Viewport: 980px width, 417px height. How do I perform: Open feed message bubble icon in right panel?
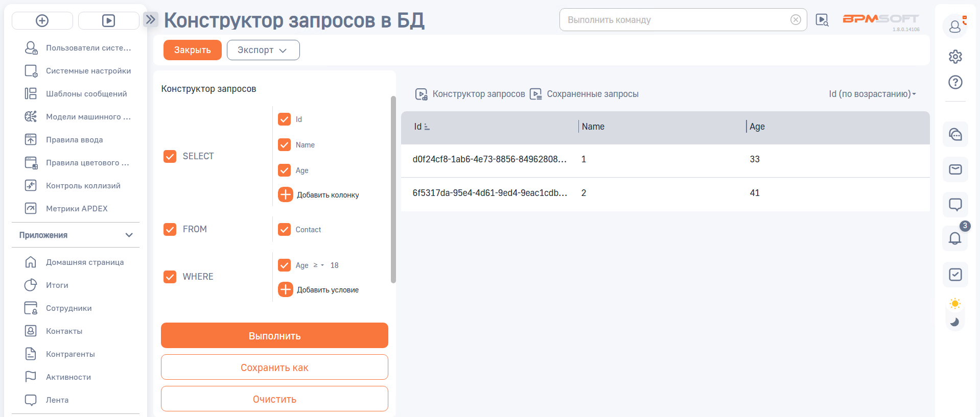(x=955, y=205)
